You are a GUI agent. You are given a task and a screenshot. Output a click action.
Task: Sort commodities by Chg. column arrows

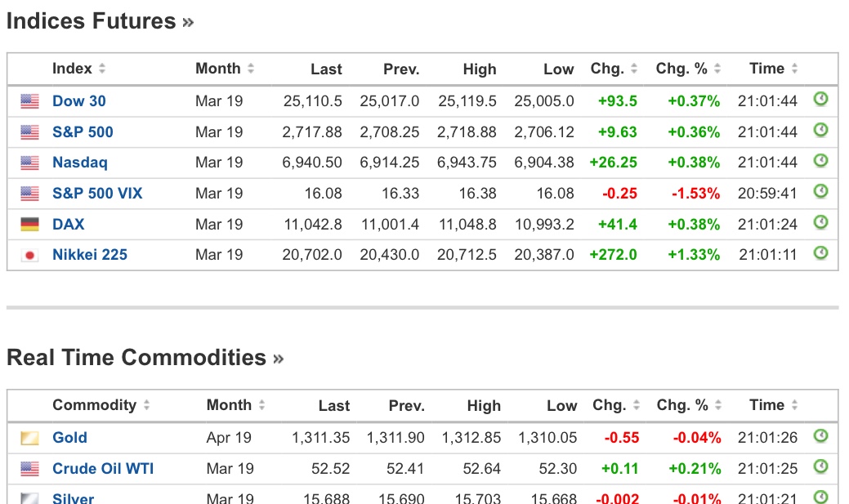click(636, 406)
